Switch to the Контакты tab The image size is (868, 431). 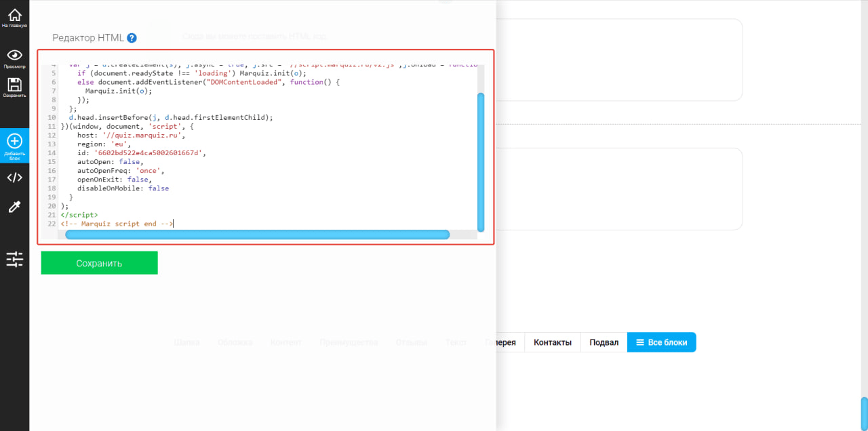coord(553,342)
